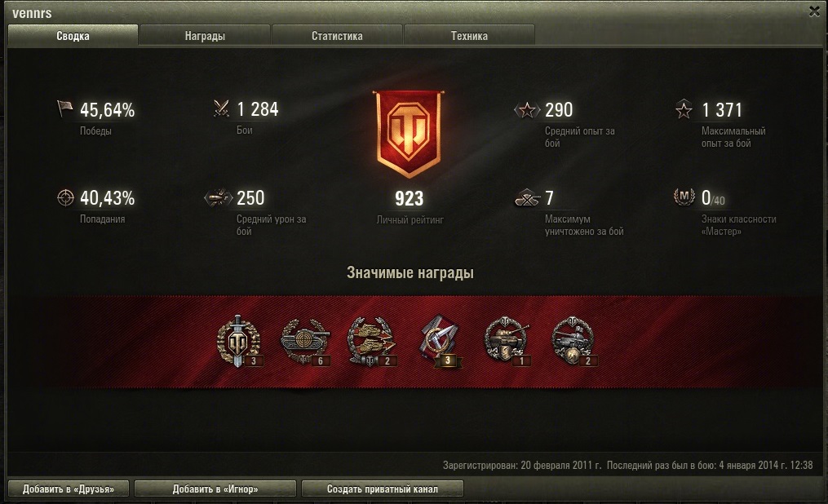Image resolution: width=828 pixels, height=504 pixels.
Task: Switch to the Статистика tab
Action: [337, 36]
